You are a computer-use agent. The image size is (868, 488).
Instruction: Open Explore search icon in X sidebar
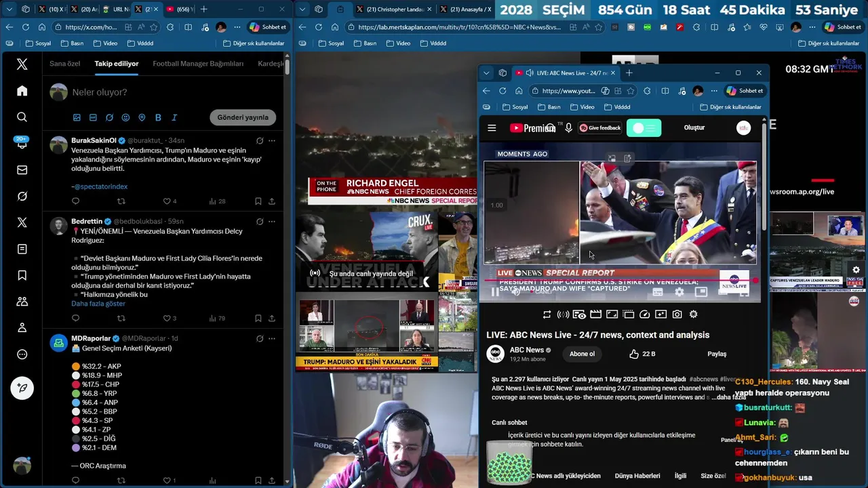[22, 117]
